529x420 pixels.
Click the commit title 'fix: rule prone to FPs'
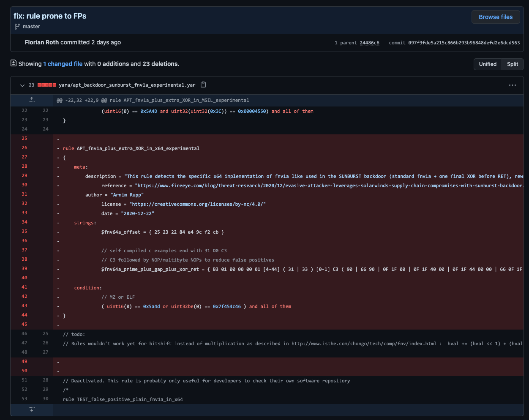point(50,16)
